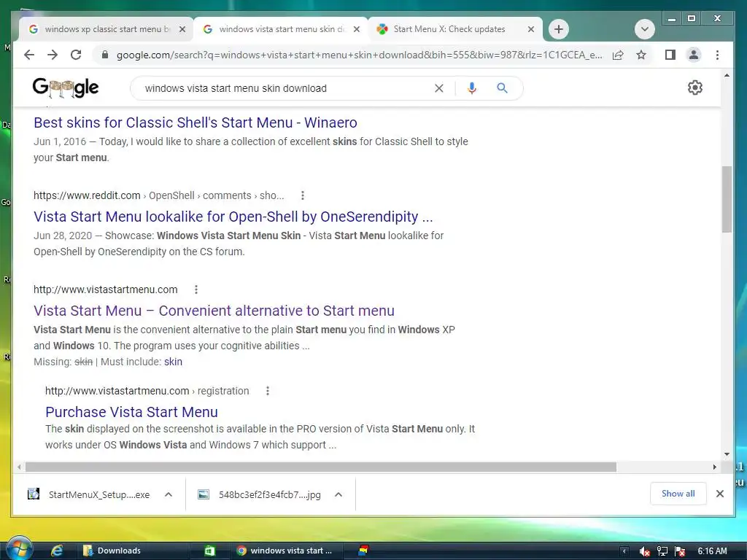This screenshot has height=560, width=747.
Task: Switch to the Chrome taskbar window
Action: tap(287, 551)
